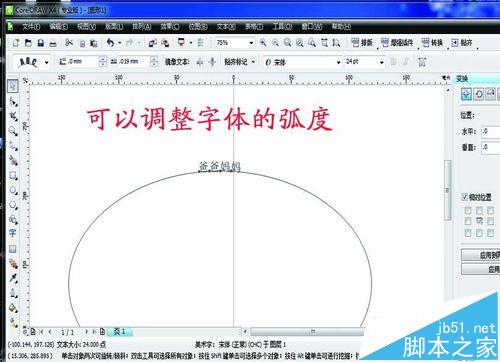The width and height of the screenshot is (500, 362).
Task: Select the Ellipse tool in toolbox
Action: pyautogui.click(x=13, y=190)
